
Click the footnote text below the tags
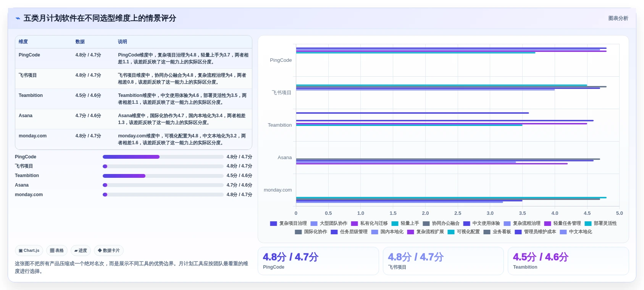pos(132,267)
